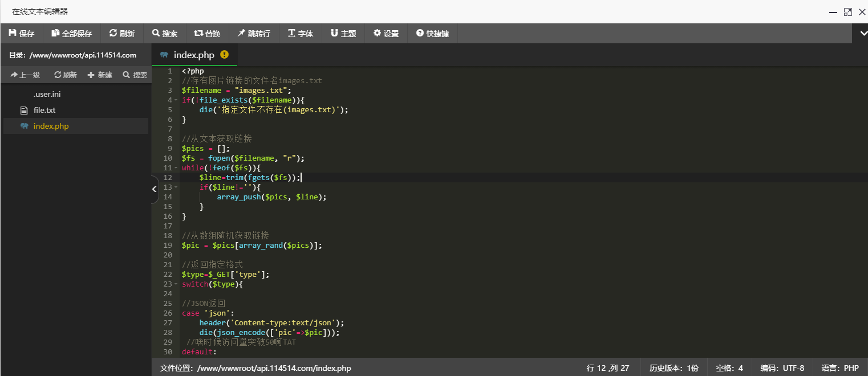The width and height of the screenshot is (868, 376).
Task: Click the line $filename = "images.txt";
Action: pos(237,91)
